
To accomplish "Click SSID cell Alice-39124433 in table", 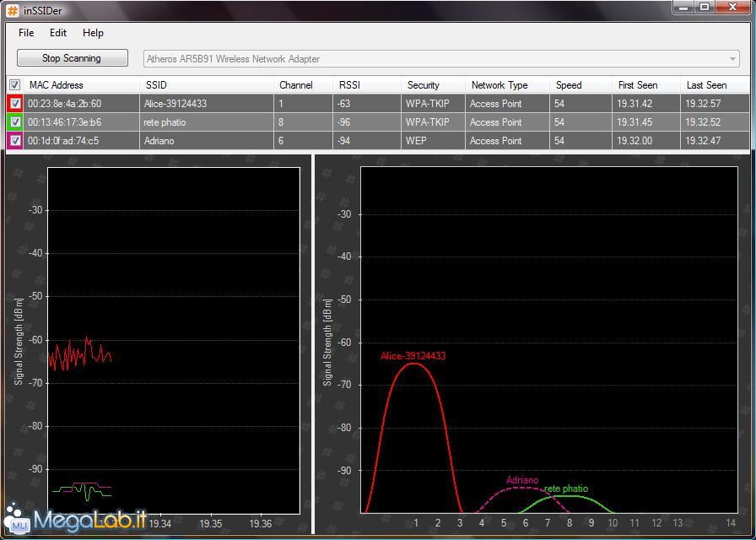I will (x=175, y=103).
